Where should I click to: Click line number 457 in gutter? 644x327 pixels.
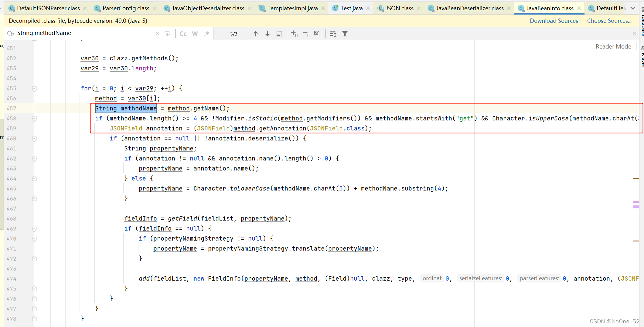point(12,109)
